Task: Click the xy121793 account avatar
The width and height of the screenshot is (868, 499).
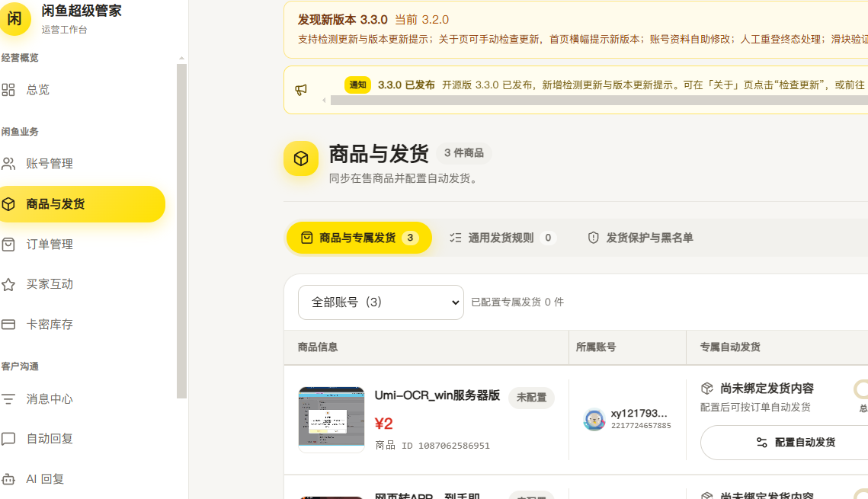Action: point(594,420)
